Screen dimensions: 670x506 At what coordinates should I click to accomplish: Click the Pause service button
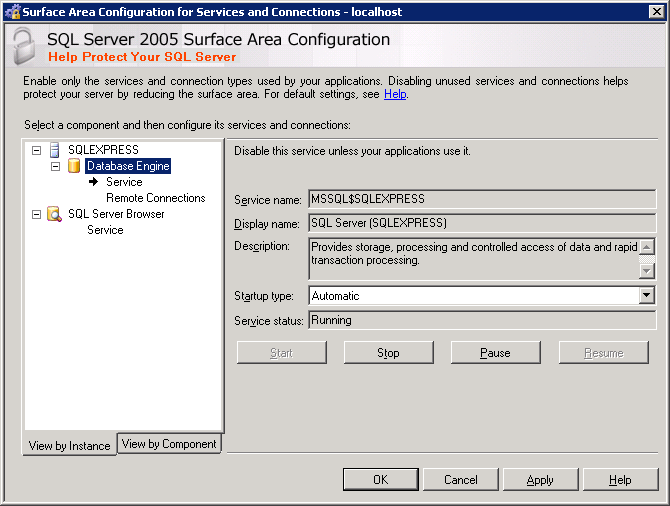pos(495,353)
